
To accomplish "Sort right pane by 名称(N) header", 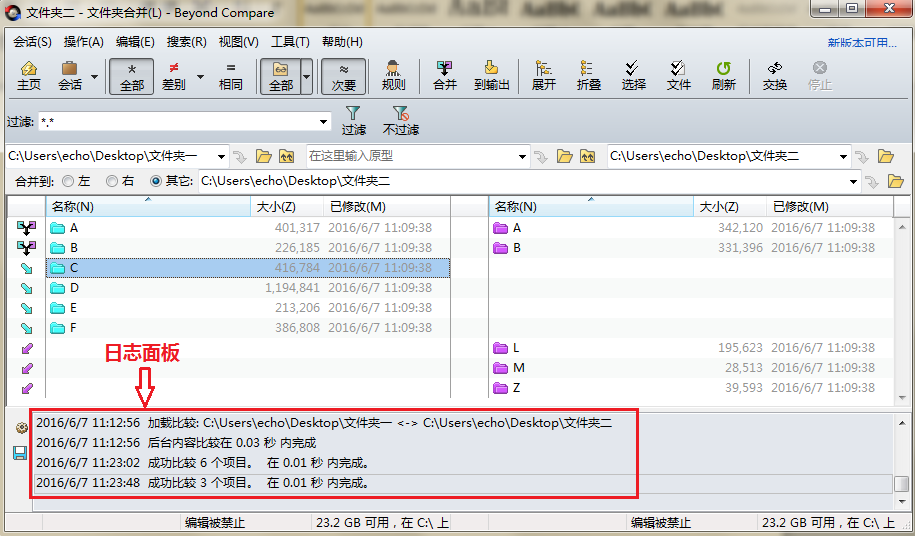I will click(591, 206).
